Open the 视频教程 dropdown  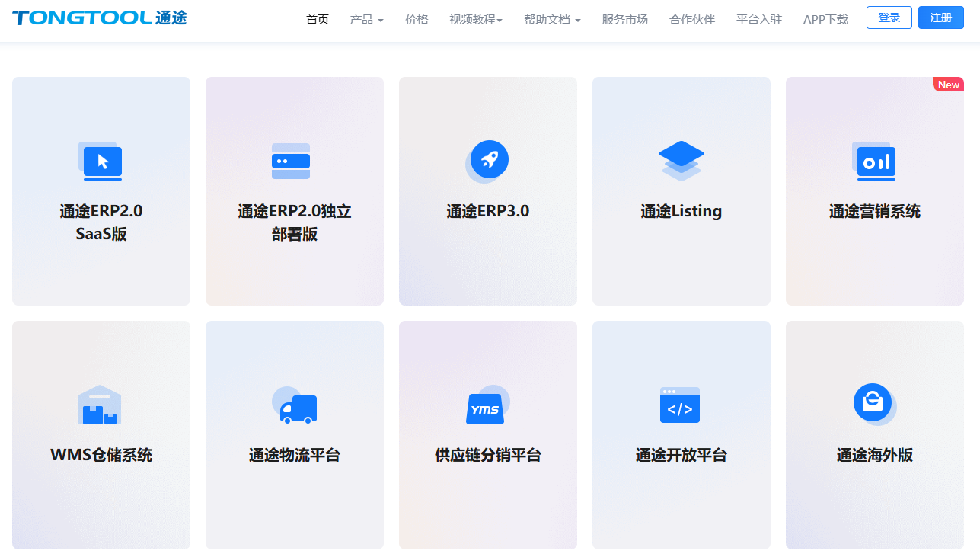476,19
